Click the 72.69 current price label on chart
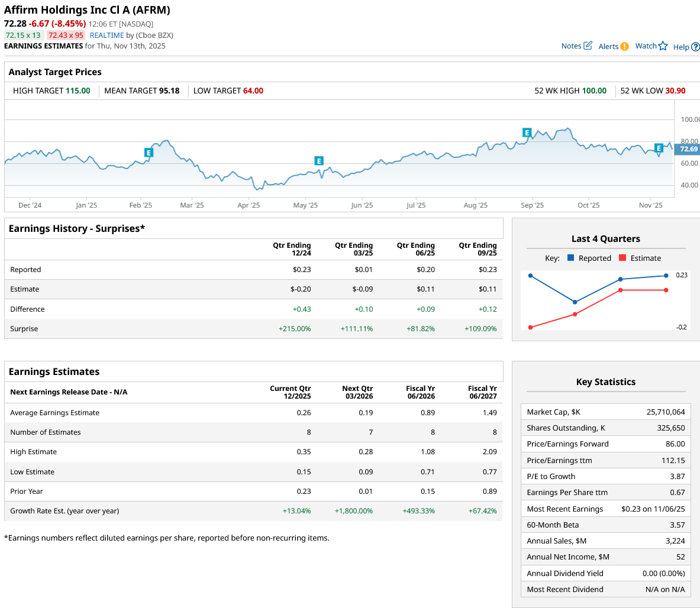The image size is (700, 608). 687,149
